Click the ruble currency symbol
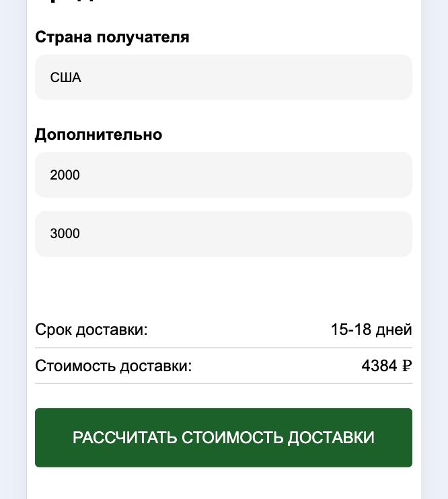The width and height of the screenshot is (448, 499). [407, 366]
